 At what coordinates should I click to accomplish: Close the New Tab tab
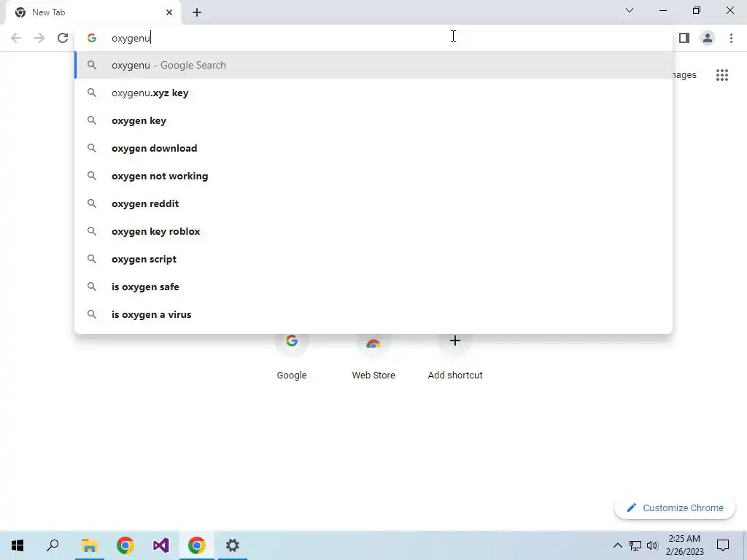tap(169, 12)
